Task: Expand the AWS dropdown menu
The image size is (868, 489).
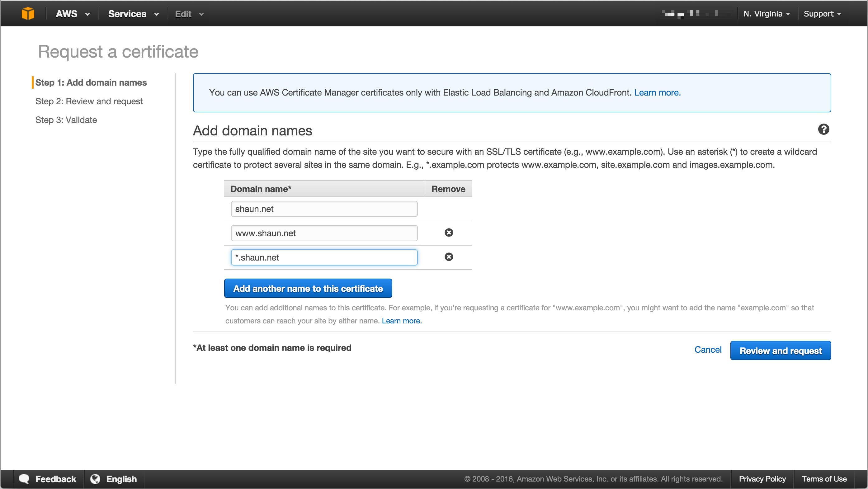Action: pos(73,14)
